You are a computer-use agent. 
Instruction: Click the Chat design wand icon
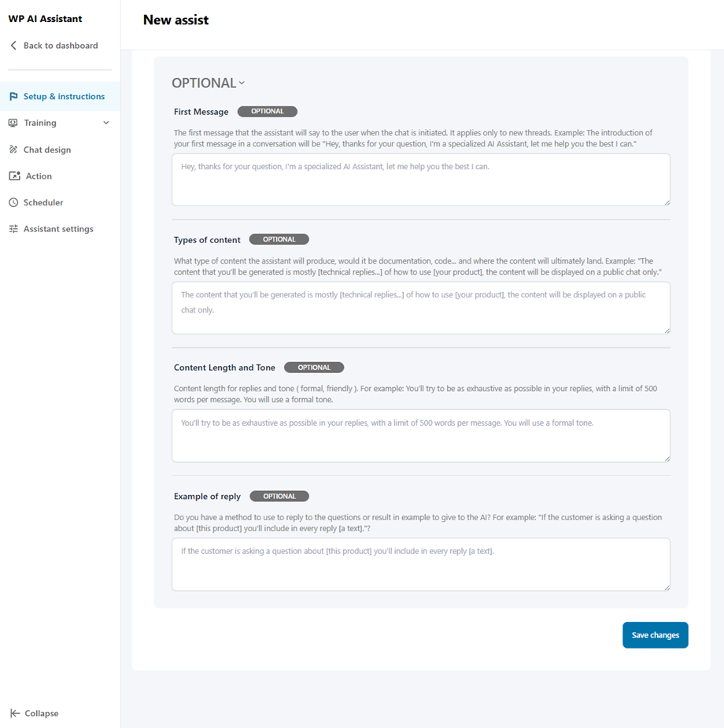(x=13, y=150)
